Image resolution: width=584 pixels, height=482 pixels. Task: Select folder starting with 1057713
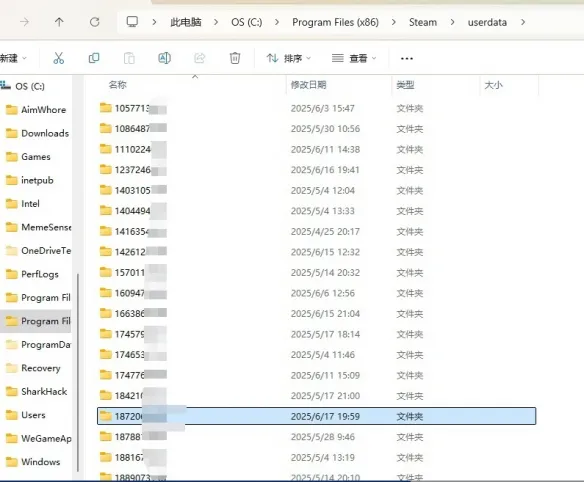pos(317,108)
